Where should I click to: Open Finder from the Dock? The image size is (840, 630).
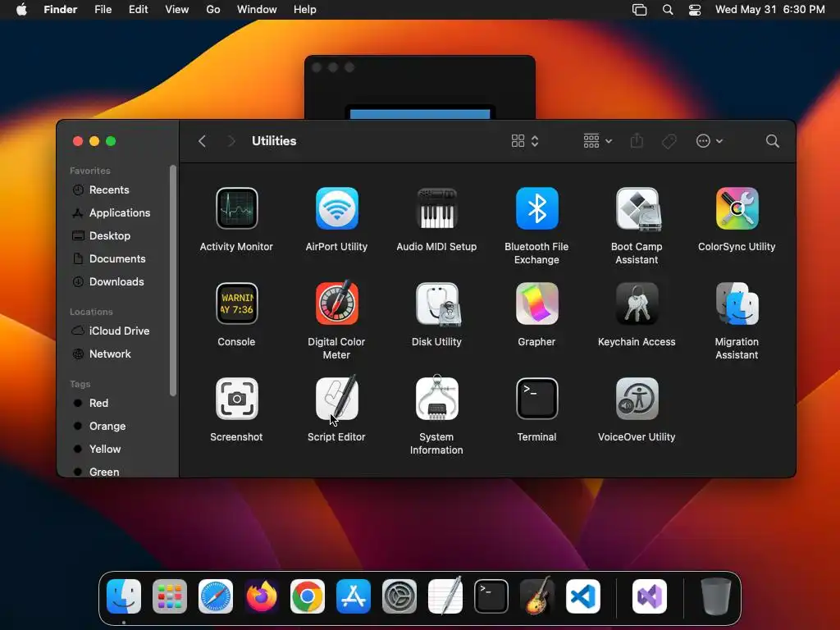124,596
